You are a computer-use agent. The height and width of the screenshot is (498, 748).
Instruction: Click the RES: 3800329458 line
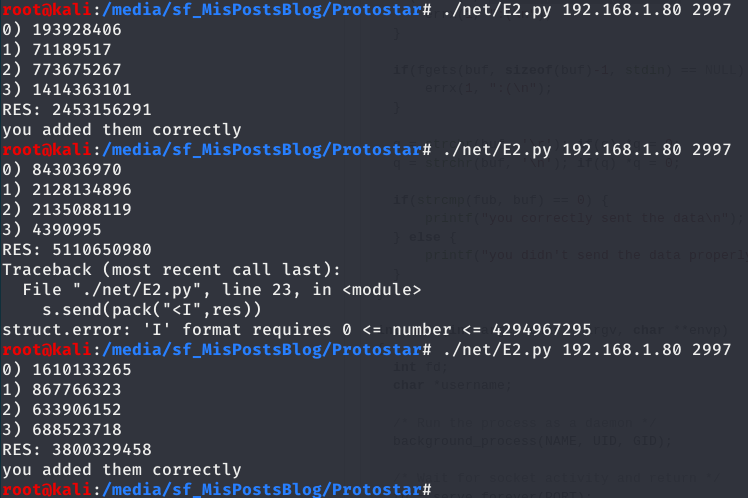[x=77, y=449]
